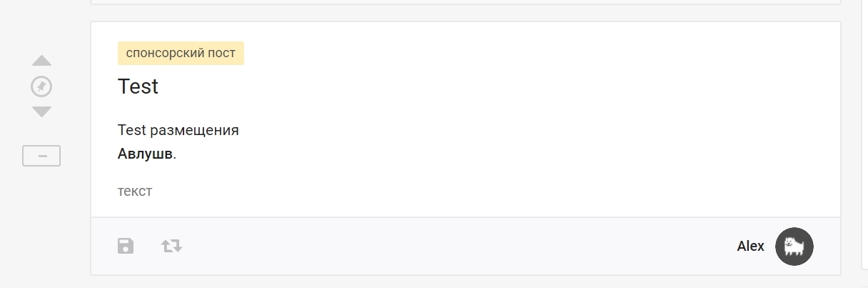
Task: Open Alex's avatar picture
Action: (794, 247)
